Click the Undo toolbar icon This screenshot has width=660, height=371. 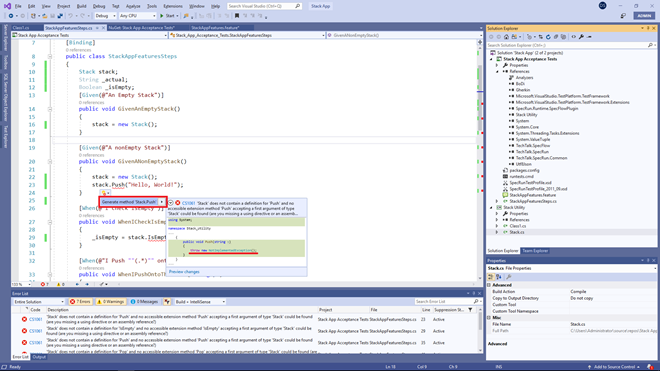click(70, 16)
